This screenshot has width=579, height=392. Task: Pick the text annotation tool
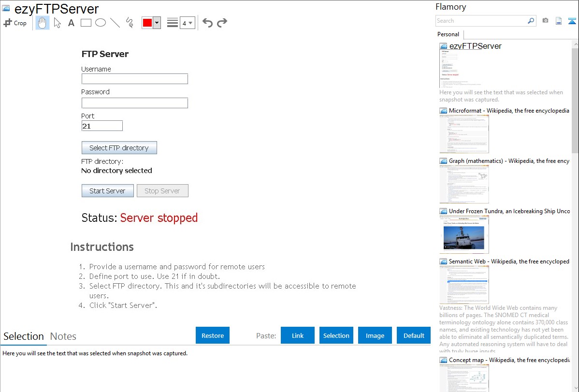tap(71, 23)
